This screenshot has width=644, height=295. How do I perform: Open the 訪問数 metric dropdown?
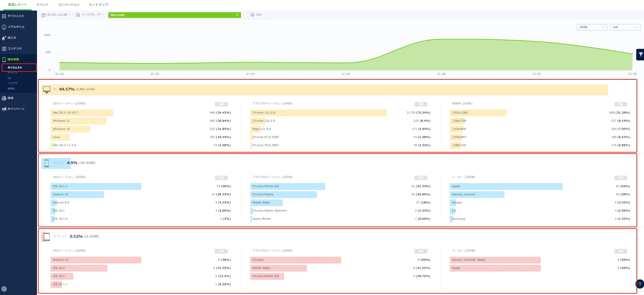point(592,27)
